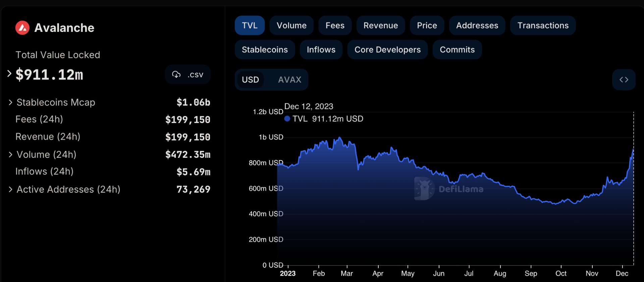
Task: Click the Inflows (24h) value $5.69m
Action: 193,172
